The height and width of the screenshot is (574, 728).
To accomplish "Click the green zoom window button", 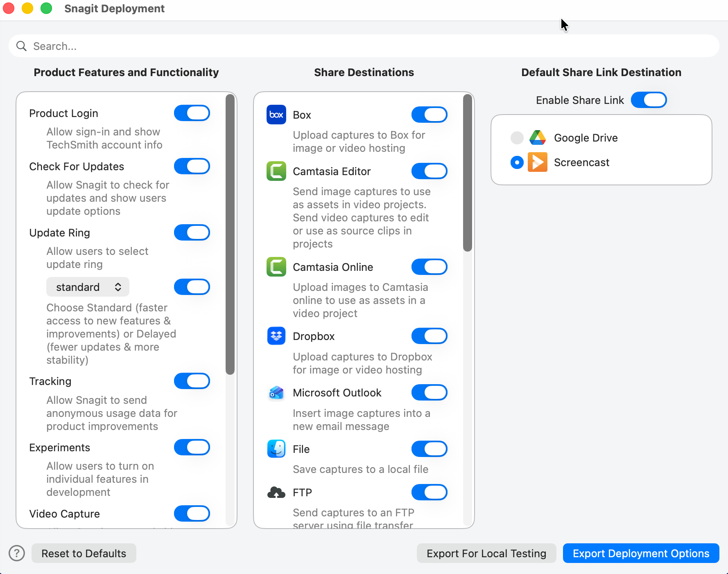I will (x=46, y=8).
